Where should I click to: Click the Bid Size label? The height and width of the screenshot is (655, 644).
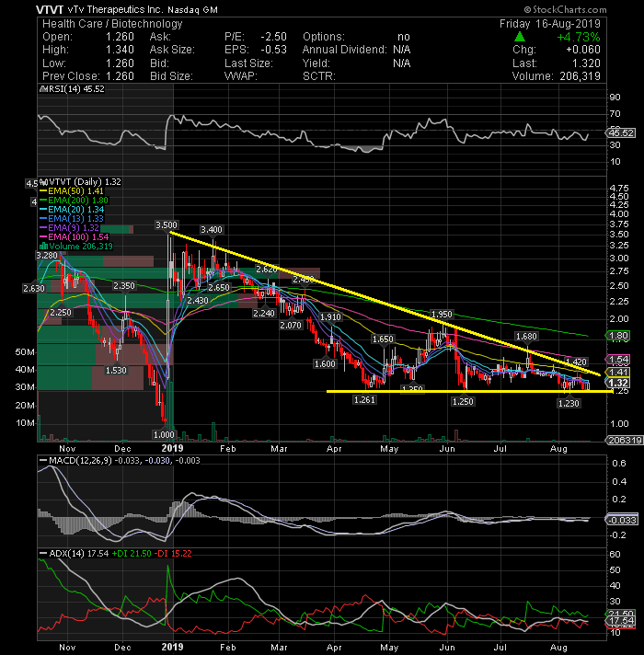171,76
